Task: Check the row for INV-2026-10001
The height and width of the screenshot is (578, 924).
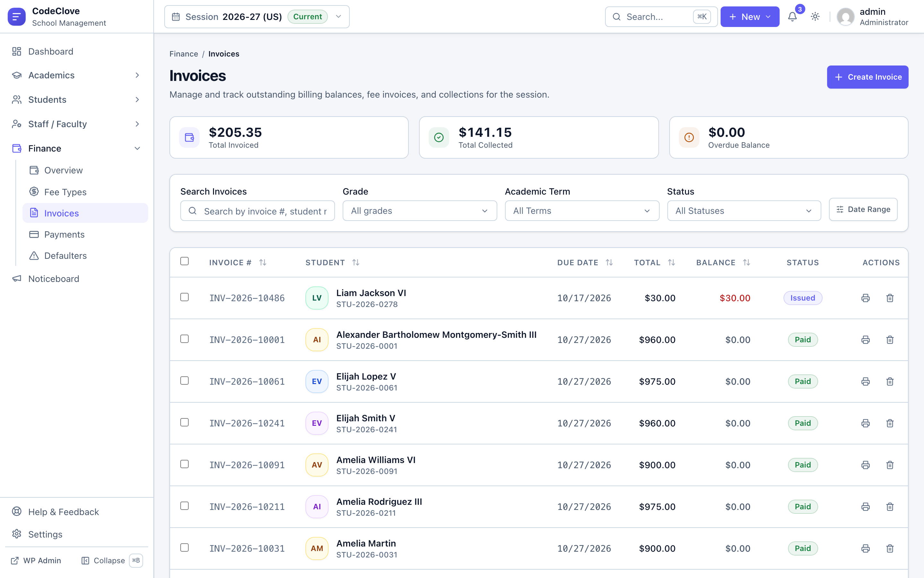Action: (184, 339)
